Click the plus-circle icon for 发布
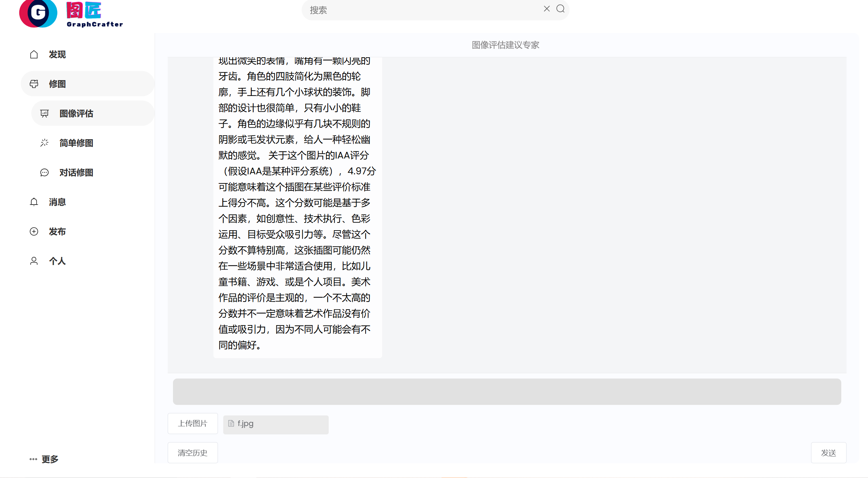The height and width of the screenshot is (478, 868). click(34, 232)
